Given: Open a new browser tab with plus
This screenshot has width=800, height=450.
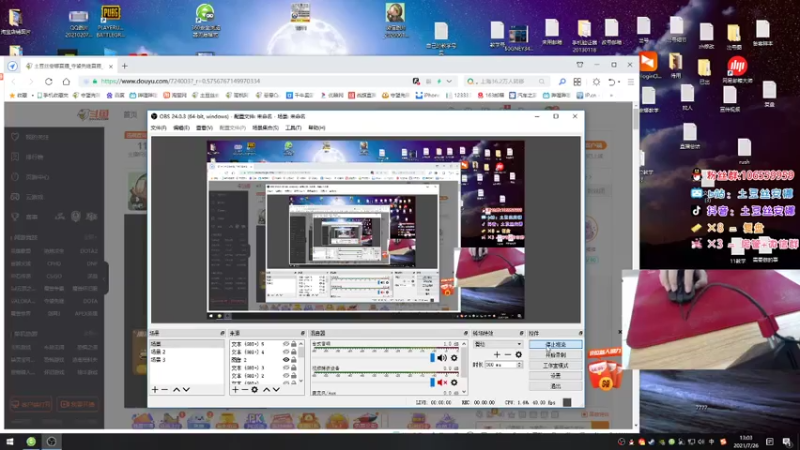Looking at the screenshot, I should tap(124, 66).
